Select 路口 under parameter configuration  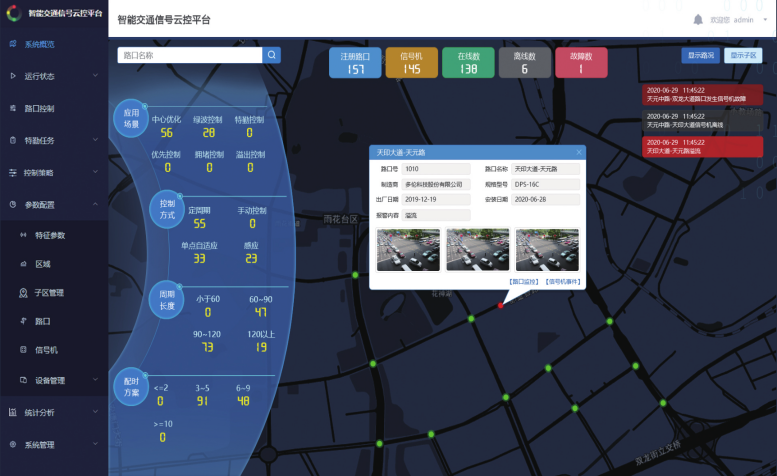(x=42, y=321)
